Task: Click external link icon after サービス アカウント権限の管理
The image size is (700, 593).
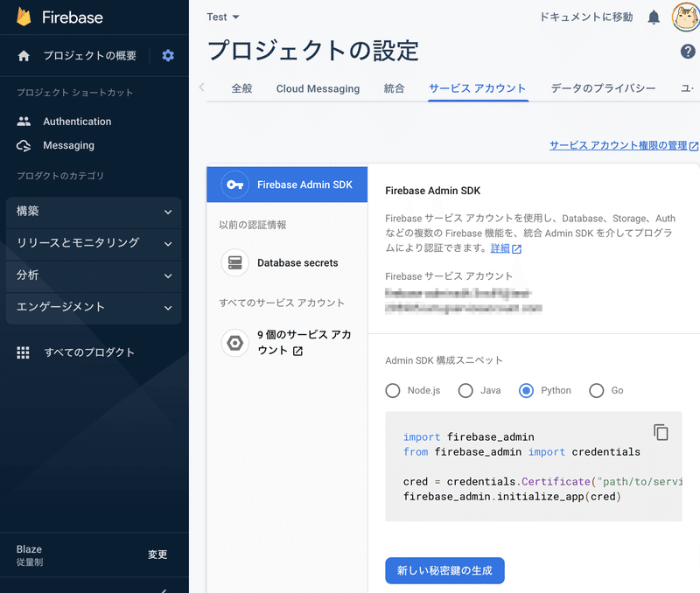Action: click(x=694, y=146)
